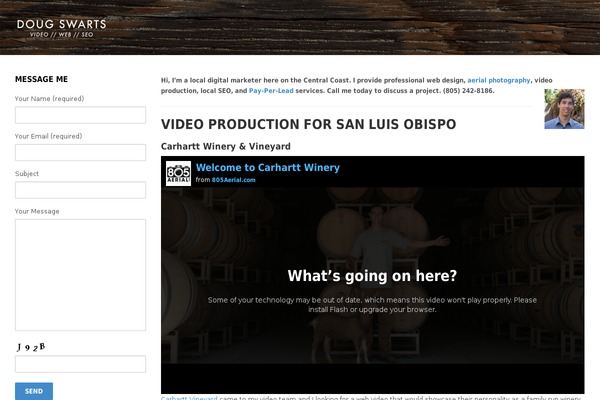Click the phone number (805) 242-8186 text
Image resolution: width=600 pixels, height=400 pixels.
pos(468,91)
